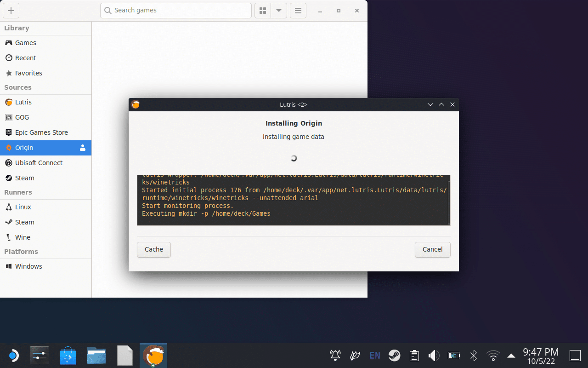Open the Wi-Fi network tray icon

pos(493,356)
